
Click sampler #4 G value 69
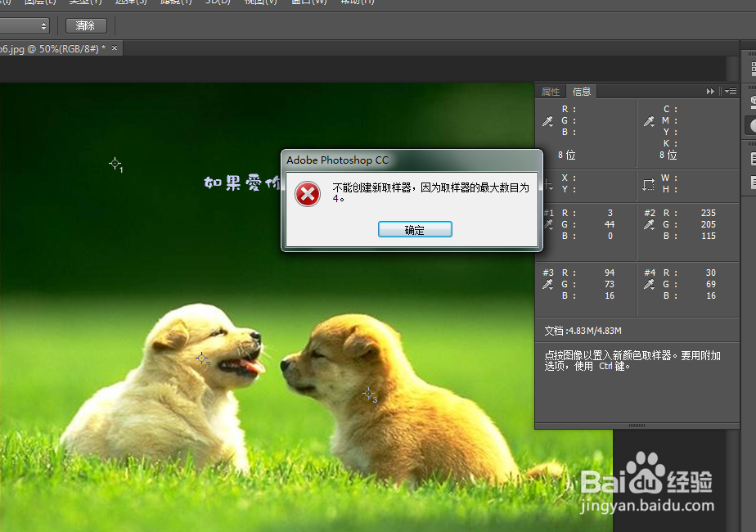pos(711,284)
